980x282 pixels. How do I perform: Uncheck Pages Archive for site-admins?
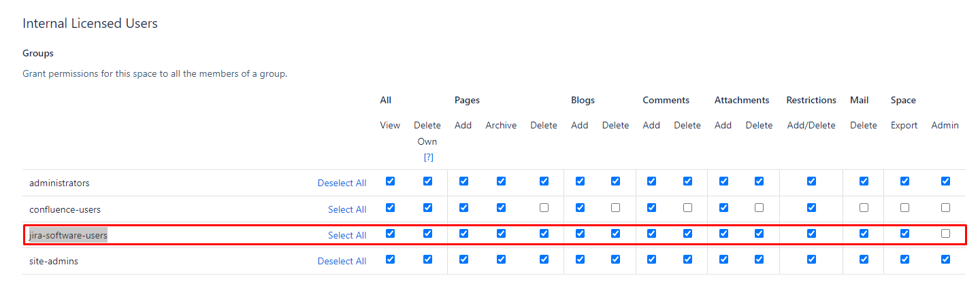tap(501, 260)
